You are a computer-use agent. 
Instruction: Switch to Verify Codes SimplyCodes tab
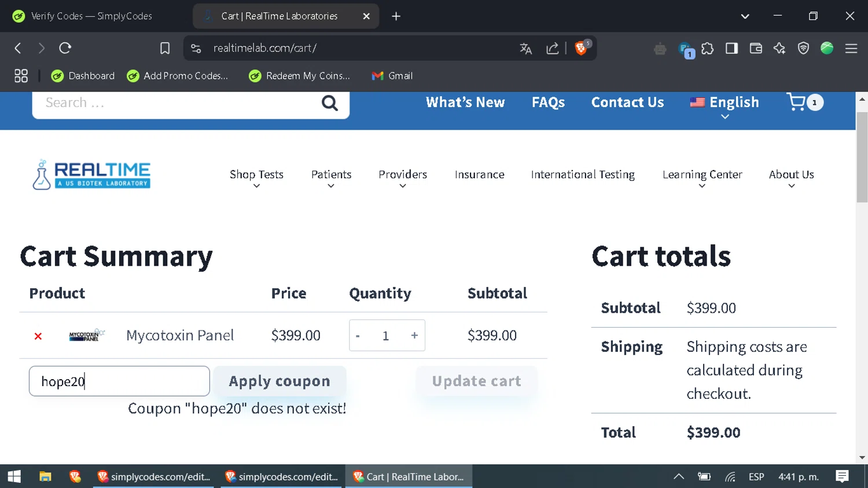coord(93,16)
